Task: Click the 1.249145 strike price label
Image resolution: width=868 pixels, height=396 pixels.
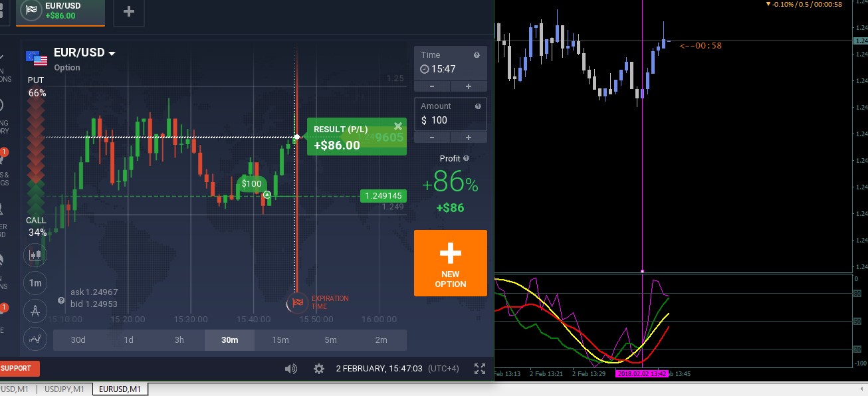Action: point(383,196)
